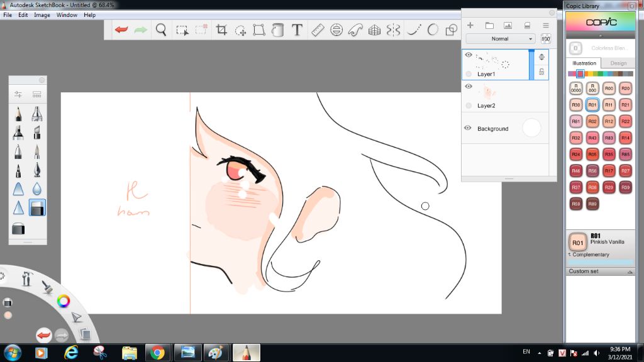The height and width of the screenshot is (362, 644).
Task: Click the green Redo arrow in top toolbar
Action: coord(140,30)
